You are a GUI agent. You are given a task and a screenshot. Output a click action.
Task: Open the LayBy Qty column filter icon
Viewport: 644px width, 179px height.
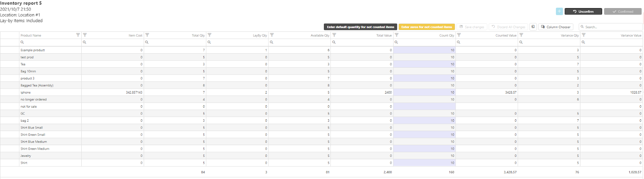(x=210, y=35)
